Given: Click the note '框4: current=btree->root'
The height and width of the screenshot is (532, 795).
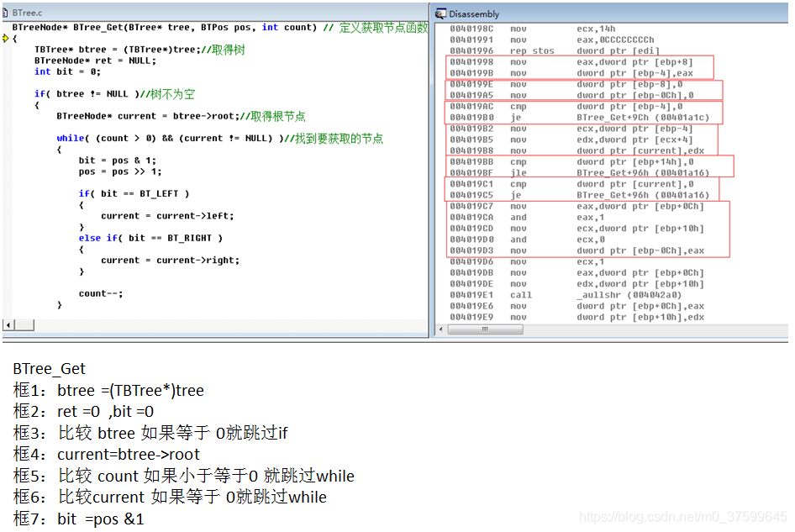Looking at the screenshot, I should (x=107, y=455).
